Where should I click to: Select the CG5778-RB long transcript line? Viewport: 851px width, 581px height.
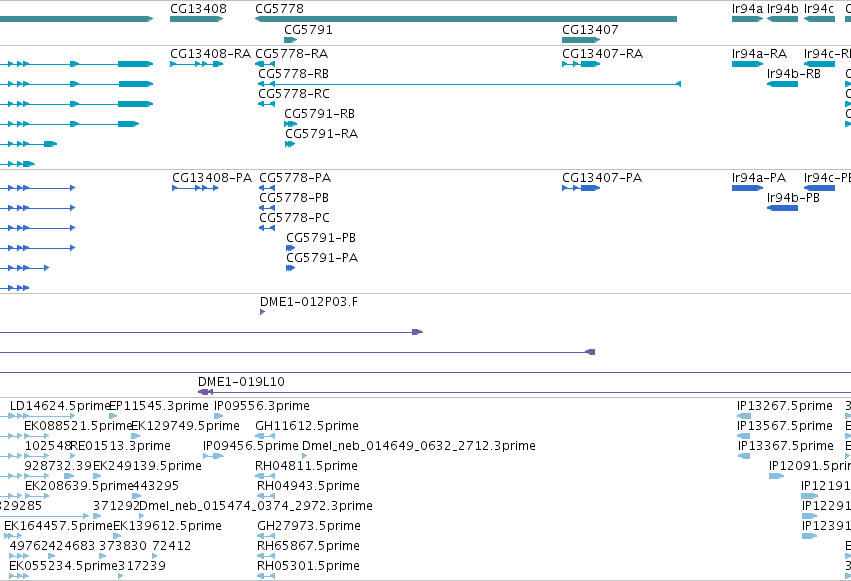point(469,84)
